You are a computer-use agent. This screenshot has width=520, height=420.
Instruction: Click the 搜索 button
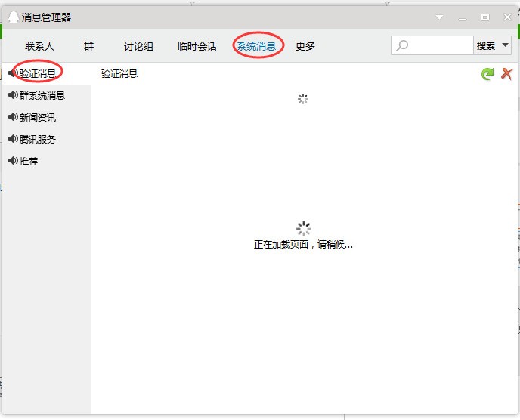click(486, 45)
